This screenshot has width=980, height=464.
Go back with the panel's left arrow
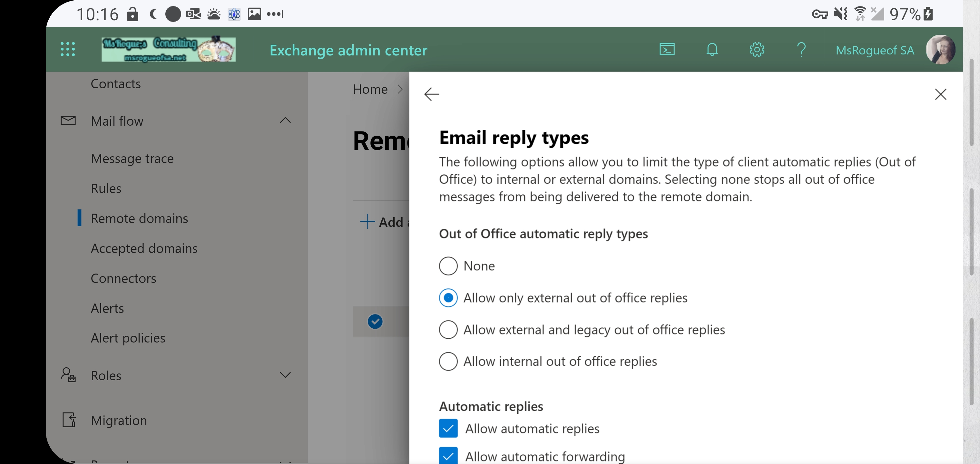pos(431,94)
